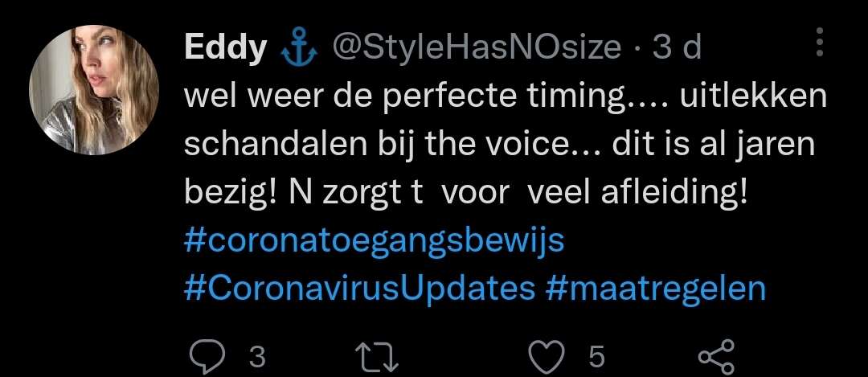The image size is (868, 377).
Task: Share the tweet via the share icon
Action: coord(716,357)
